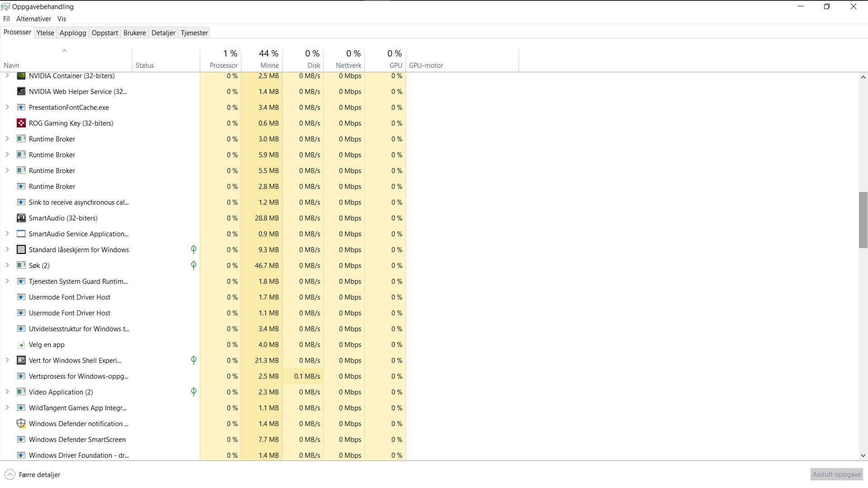Image resolution: width=868 pixels, height=488 pixels.
Task: Expand the Runtime Broker using 5.9 MB
Action: click(7, 155)
